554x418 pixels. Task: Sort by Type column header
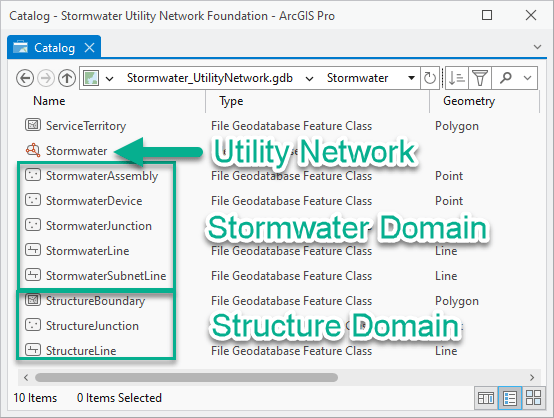pyautogui.click(x=231, y=101)
